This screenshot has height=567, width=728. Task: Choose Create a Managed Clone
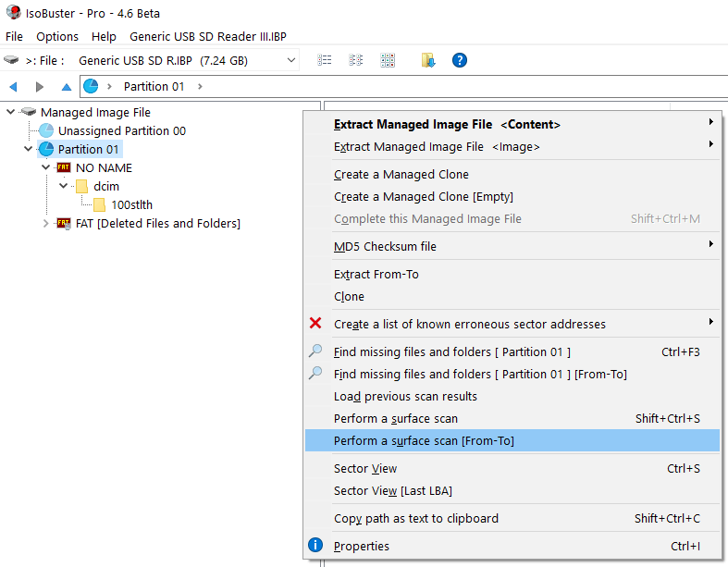pyautogui.click(x=512, y=175)
